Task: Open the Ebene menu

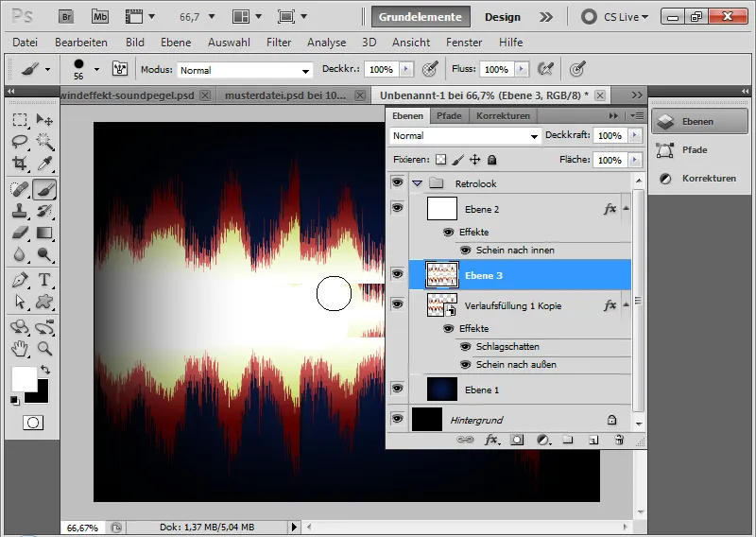Action: [176, 43]
